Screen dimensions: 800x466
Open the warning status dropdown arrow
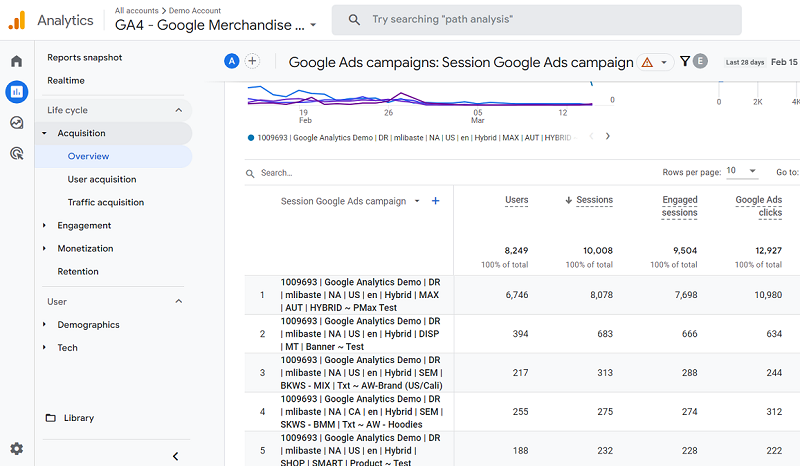click(664, 62)
